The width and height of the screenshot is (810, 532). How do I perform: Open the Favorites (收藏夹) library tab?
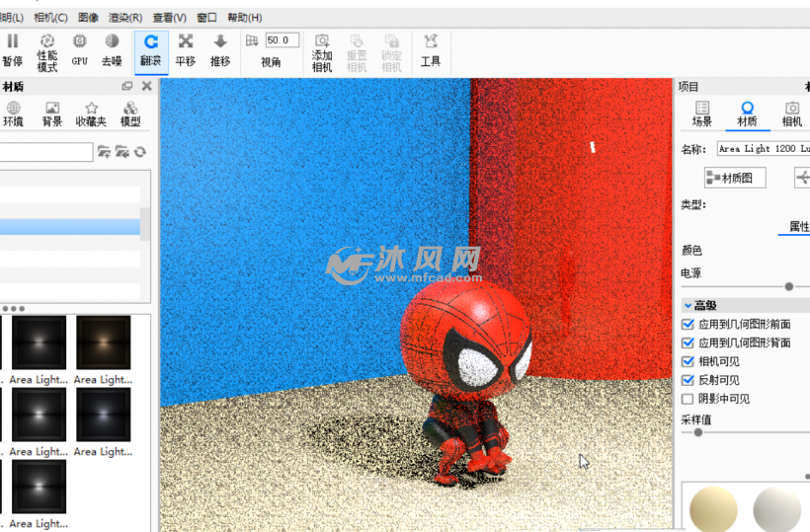click(x=91, y=114)
